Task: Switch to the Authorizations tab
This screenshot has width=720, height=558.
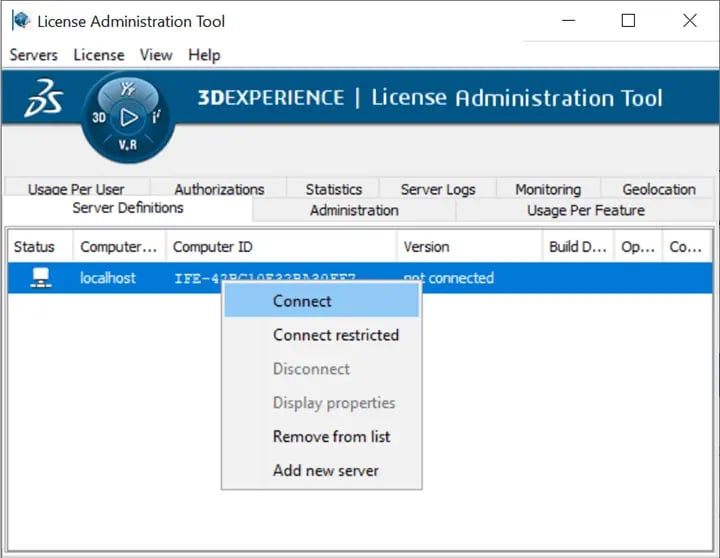Action: [219, 189]
